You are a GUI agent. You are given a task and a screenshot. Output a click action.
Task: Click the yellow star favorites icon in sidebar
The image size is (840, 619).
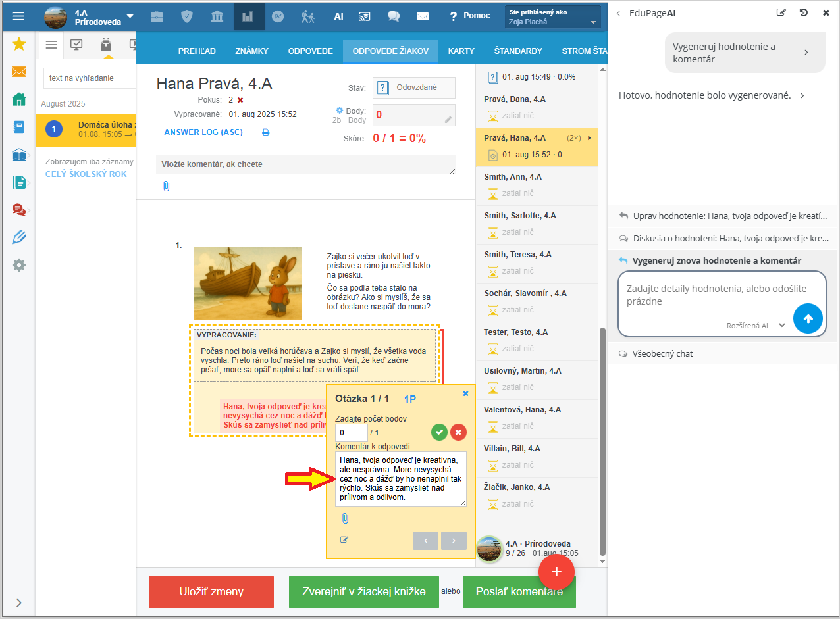19,44
